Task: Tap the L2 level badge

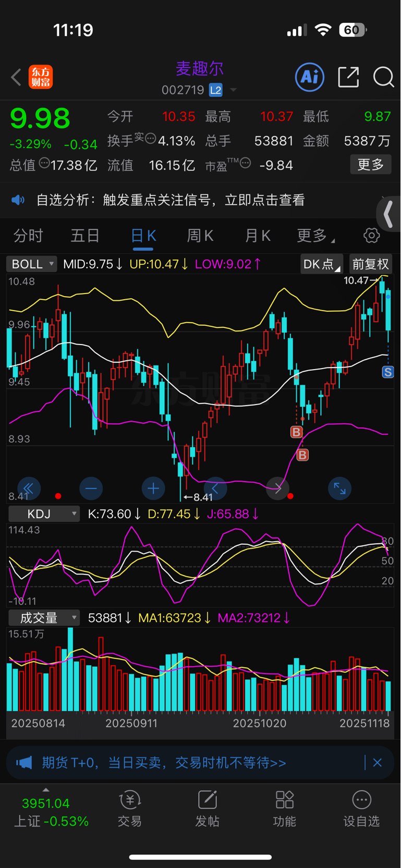Action: click(215, 90)
